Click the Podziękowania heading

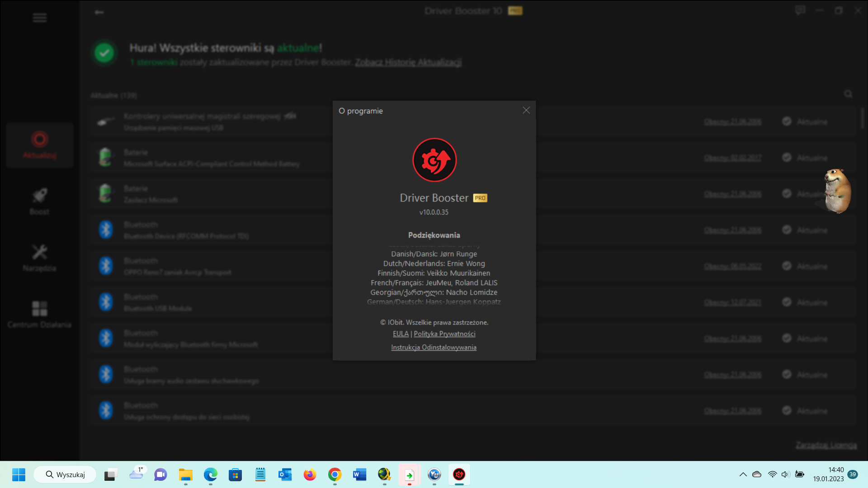[x=434, y=235]
